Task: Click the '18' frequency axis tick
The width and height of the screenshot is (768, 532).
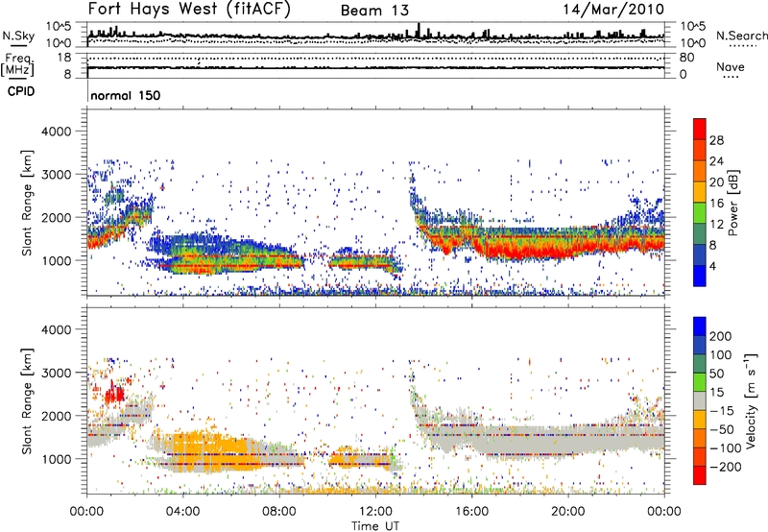Action: coord(64,58)
